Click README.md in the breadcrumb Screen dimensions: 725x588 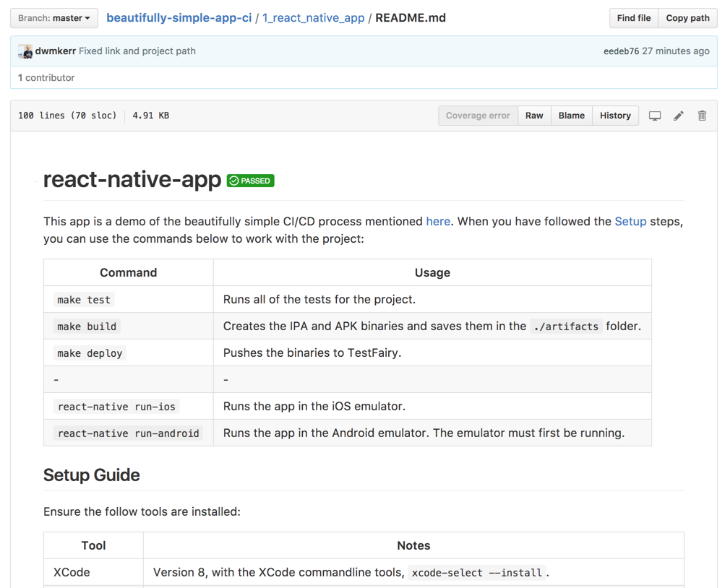[x=411, y=18]
